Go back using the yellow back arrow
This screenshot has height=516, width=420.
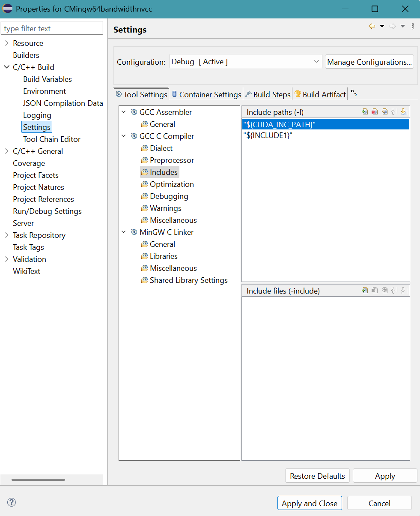pos(372,26)
